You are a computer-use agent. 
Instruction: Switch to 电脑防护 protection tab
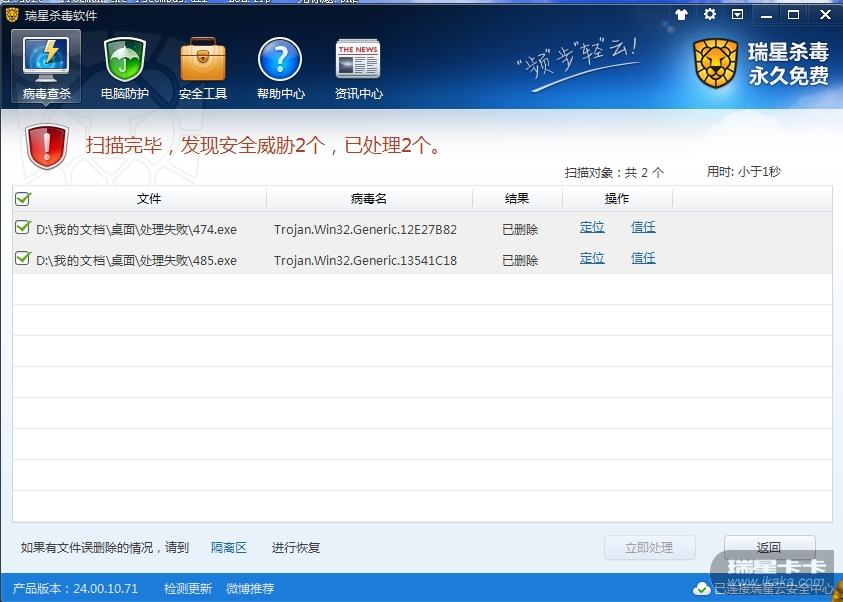click(x=125, y=68)
